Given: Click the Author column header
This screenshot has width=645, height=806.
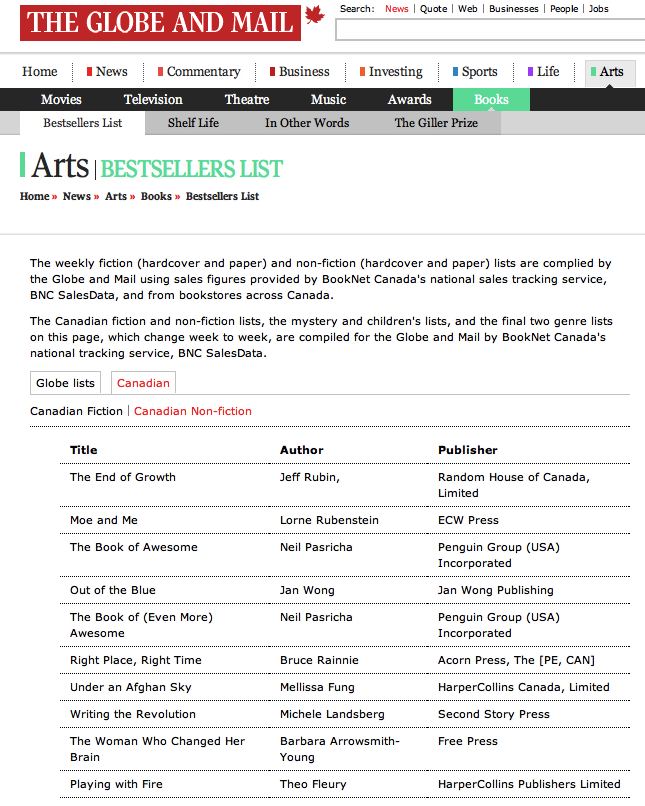Looking at the screenshot, I should 302,450.
